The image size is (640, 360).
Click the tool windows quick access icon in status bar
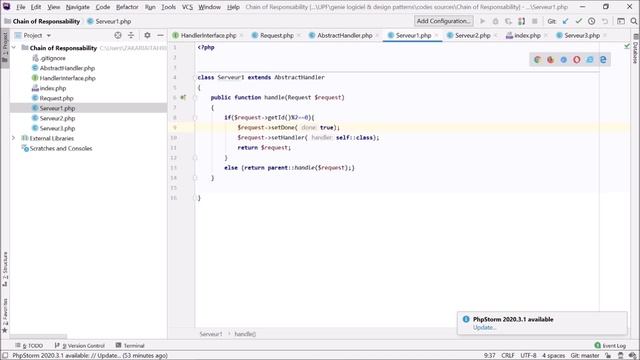coord(5,356)
